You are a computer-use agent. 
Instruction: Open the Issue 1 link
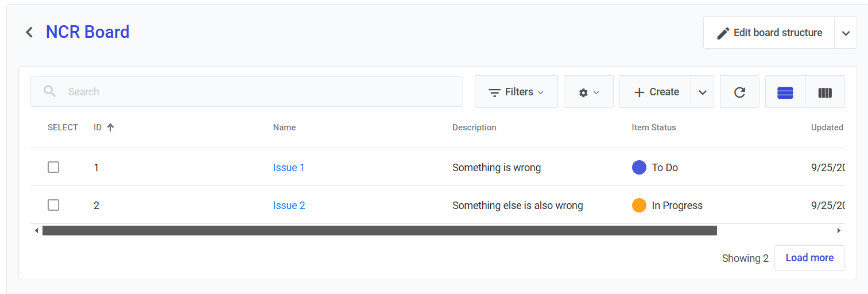(289, 168)
